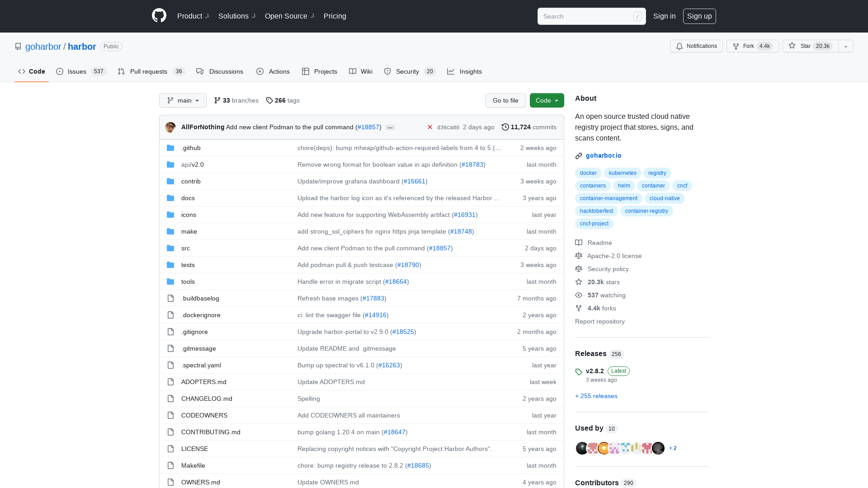Open the Insights tab
868x488 pixels.
(464, 71)
